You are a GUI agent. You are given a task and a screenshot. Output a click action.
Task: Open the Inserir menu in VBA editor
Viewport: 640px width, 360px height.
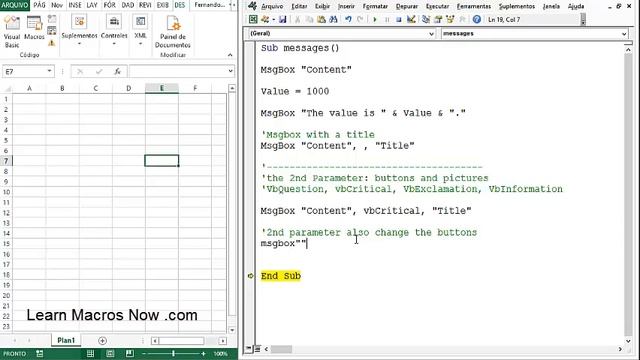click(x=346, y=6)
